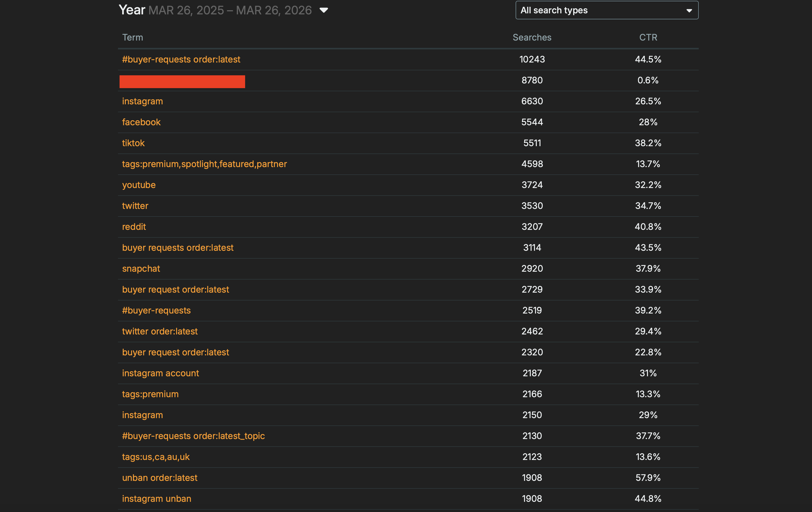Open the 'tiktok' search term link
The width and height of the screenshot is (812, 512).
point(133,143)
